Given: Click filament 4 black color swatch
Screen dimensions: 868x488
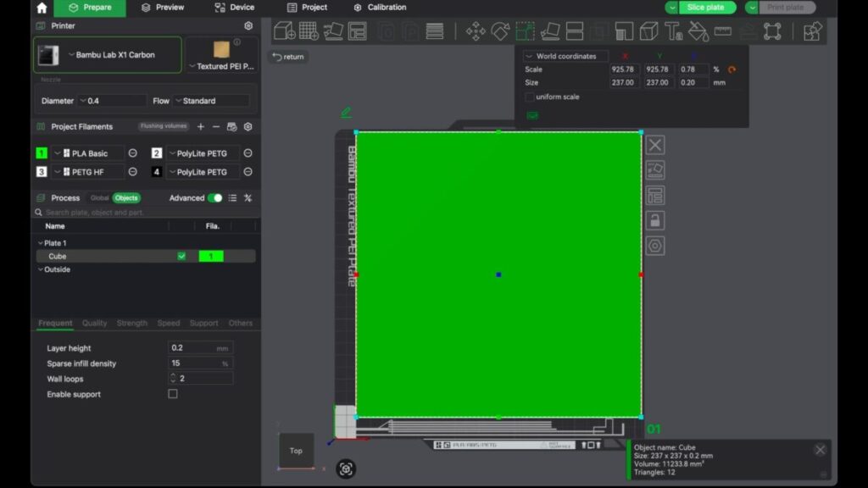Looking at the screenshot, I should pyautogui.click(x=157, y=172).
